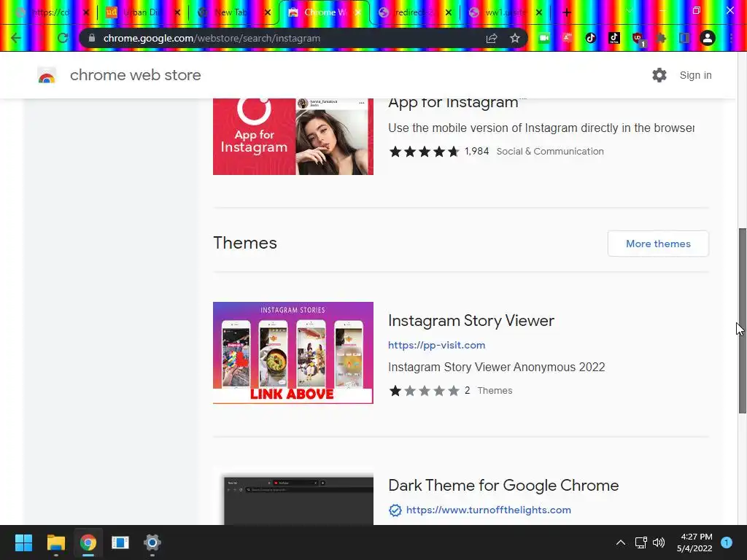Click the chrome web store title
The image size is (747, 560).
click(x=135, y=75)
